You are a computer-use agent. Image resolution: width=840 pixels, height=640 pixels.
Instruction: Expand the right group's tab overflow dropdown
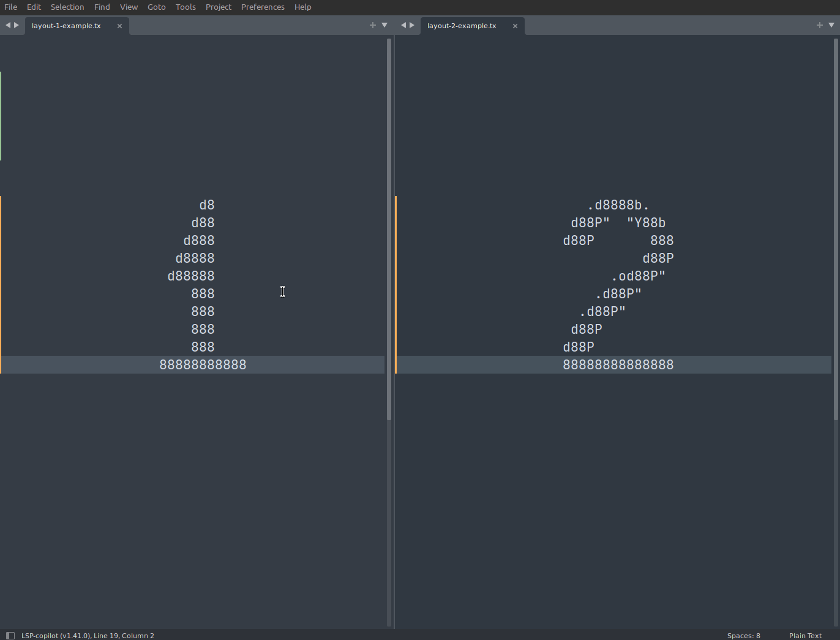click(831, 25)
